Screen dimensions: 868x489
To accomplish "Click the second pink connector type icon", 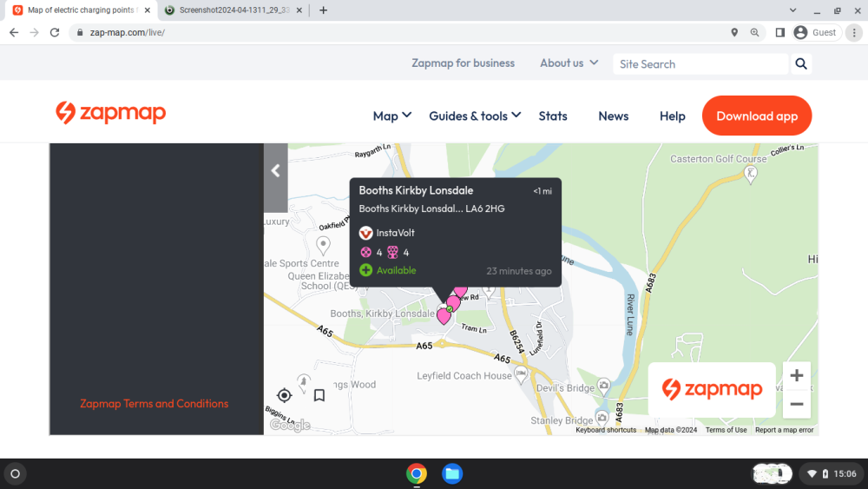I will tap(392, 253).
